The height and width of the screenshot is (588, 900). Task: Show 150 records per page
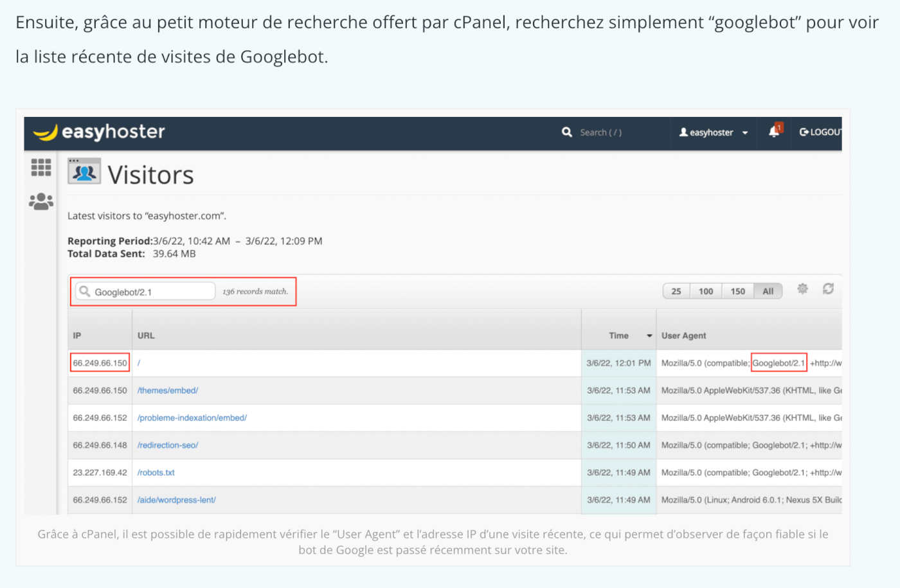pyautogui.click(x=737, y=291)
